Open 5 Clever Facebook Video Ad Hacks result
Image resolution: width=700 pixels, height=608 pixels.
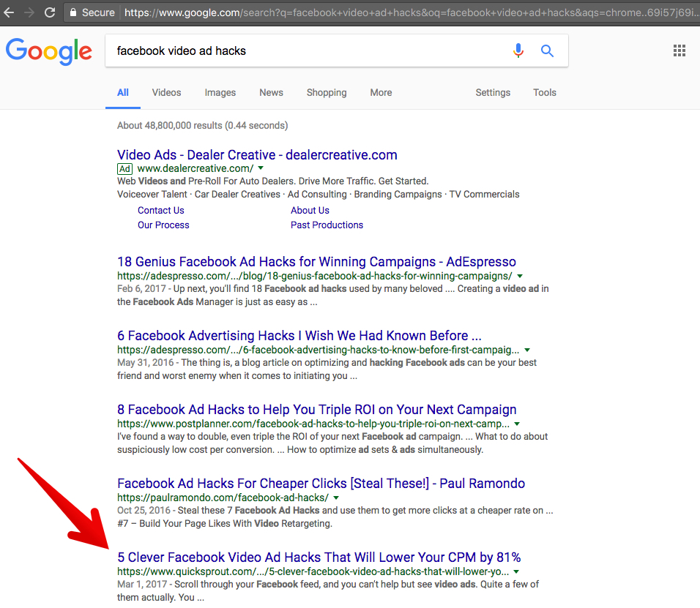click(x=319, y=557)
